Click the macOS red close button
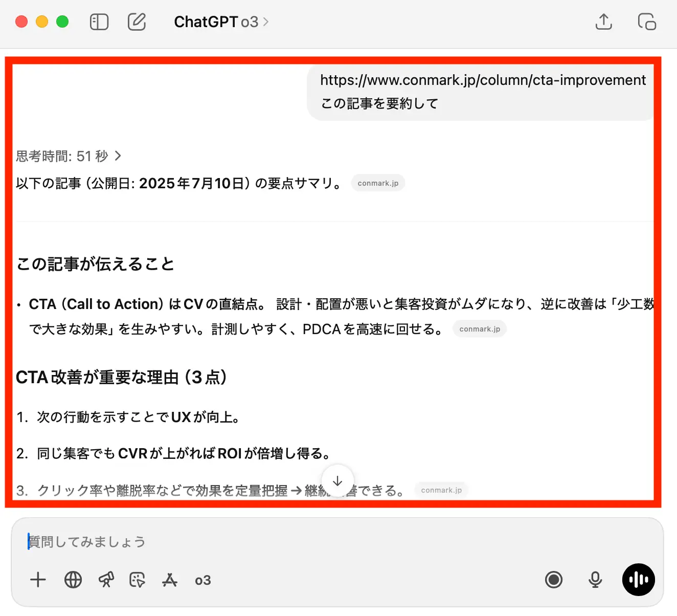 tap(21, 22)
